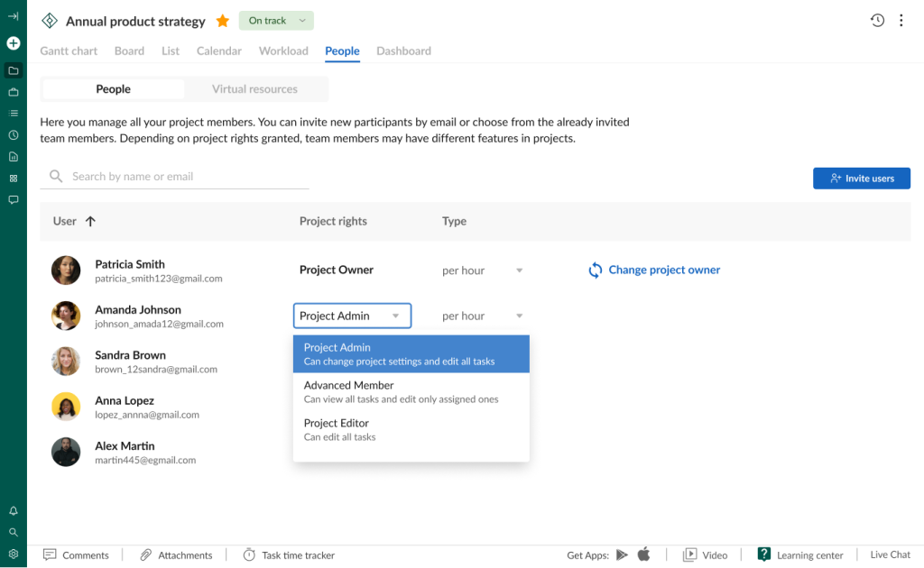Open Amanda Johnson's per hour type dropdown
This screenshot has height=568, width=924.
coord(483,316)
